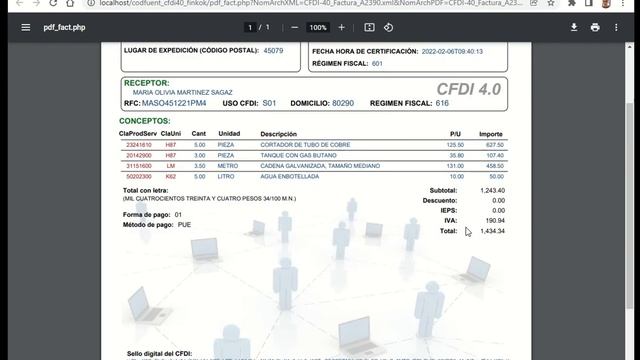This screenshot has width=640, height=360.
Task: Click the RECEPTOR heading
Action: (147, 83)
